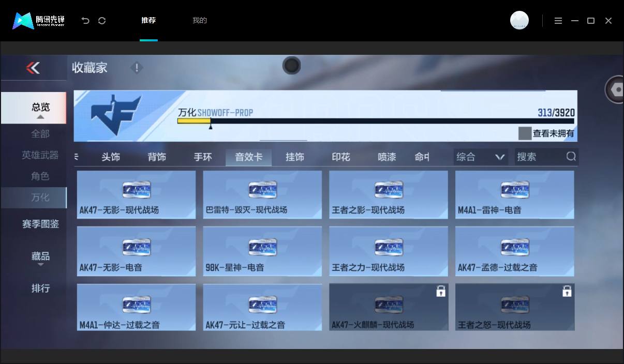
Task: Click sound card icon of AK47-无影-现代战场
Action: tap(137, 190)
